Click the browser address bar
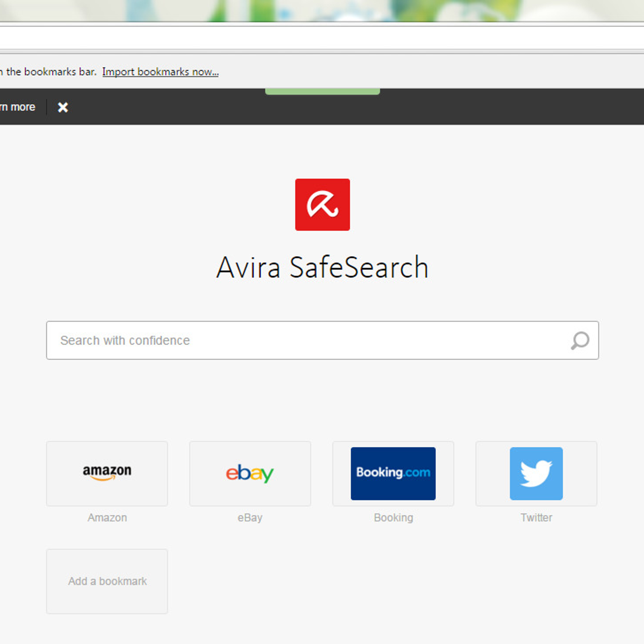Viewport: 644px width, 644px height. click(x=322, y=39)
